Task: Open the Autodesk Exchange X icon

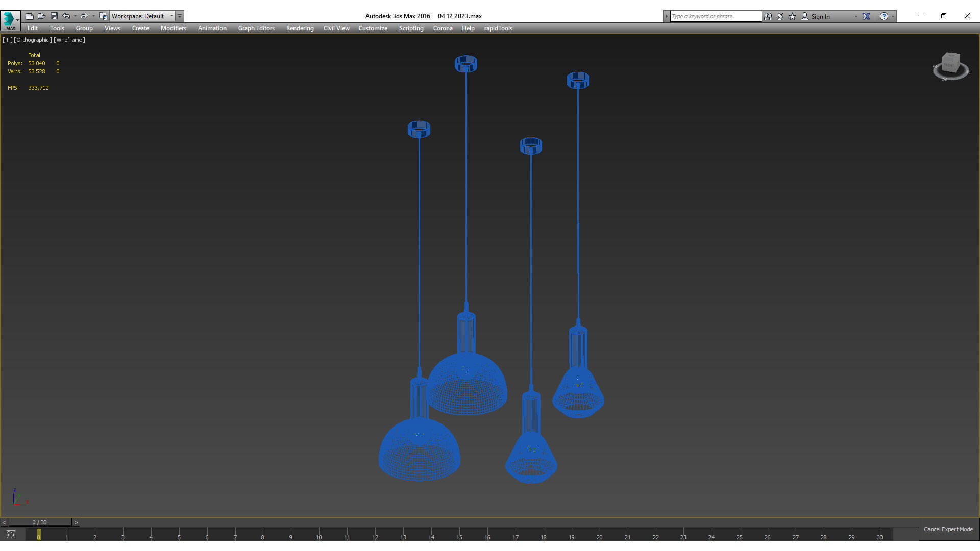Action: point(866,16)
